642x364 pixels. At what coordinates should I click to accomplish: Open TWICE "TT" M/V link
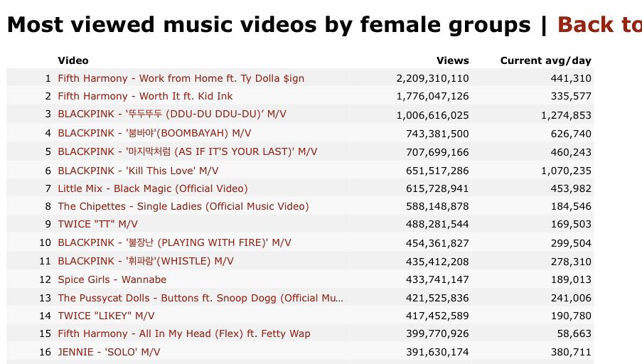(x=97, y=224)
